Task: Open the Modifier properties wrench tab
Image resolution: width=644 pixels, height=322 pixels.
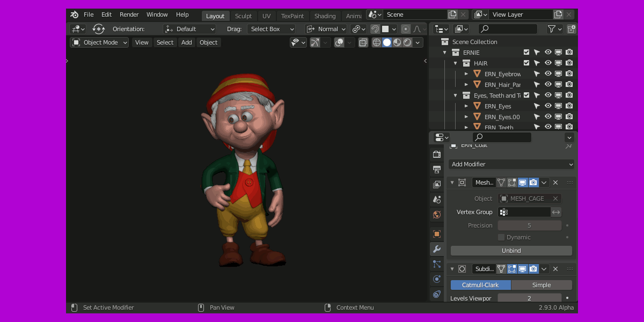Action: [437, 249]
